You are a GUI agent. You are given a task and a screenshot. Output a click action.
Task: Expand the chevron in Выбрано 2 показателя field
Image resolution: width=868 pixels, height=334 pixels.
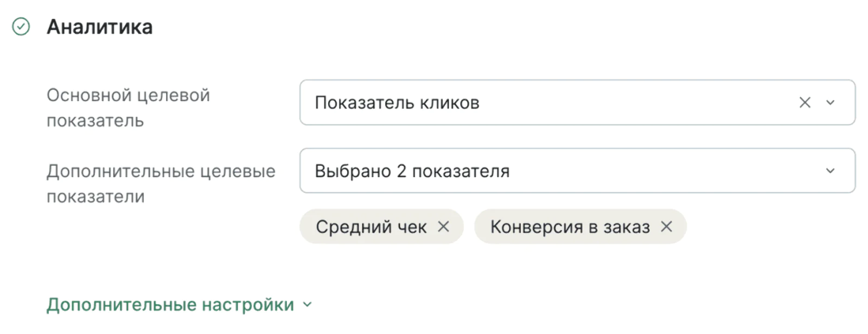click(831, 171)
